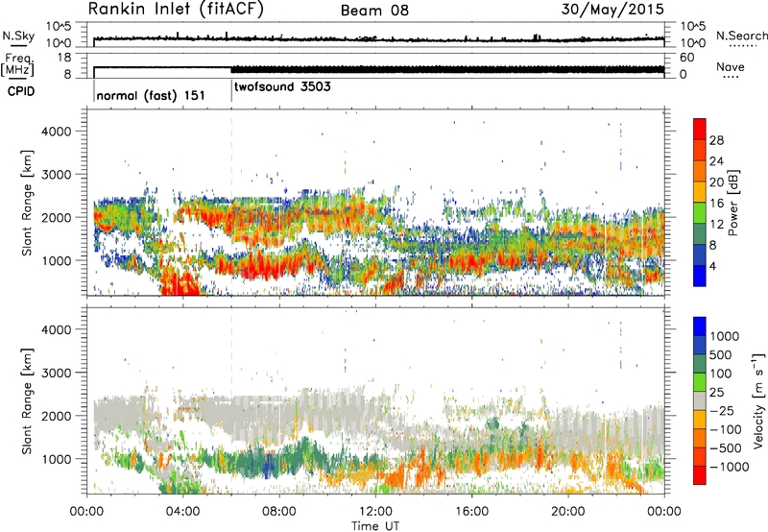Screen dimensions: 768x532
Task: Click the 'Velocity [m s-1]' colorbar title
Action: 758,400
